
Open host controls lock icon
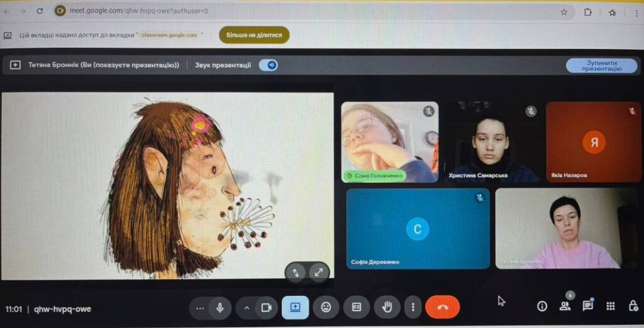click(633, 306)
